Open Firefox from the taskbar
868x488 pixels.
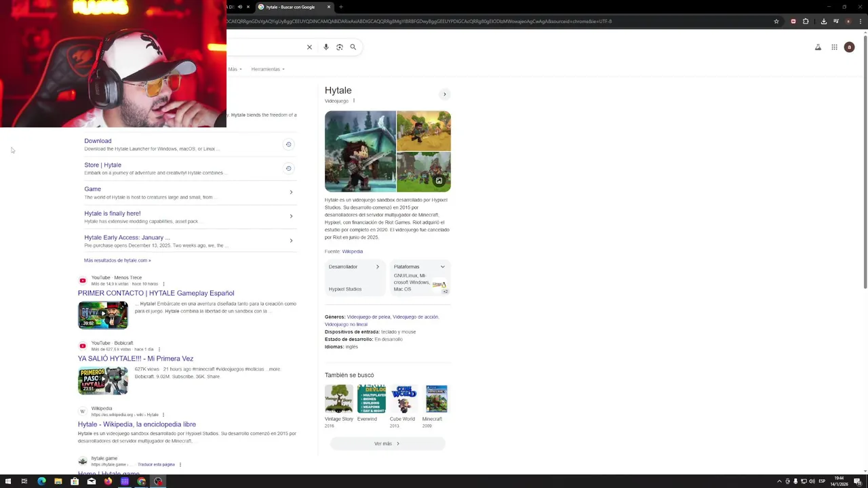point(108,481)
